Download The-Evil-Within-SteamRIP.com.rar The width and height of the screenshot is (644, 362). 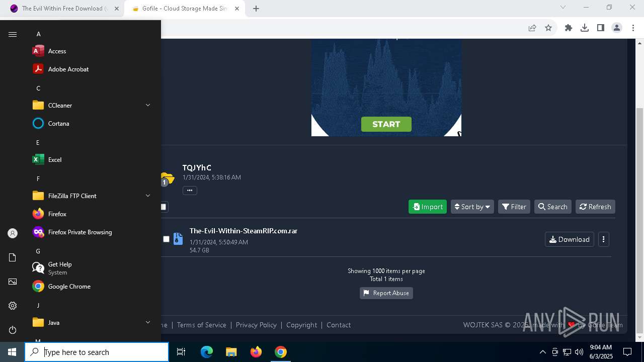click(x=570, y=239)
